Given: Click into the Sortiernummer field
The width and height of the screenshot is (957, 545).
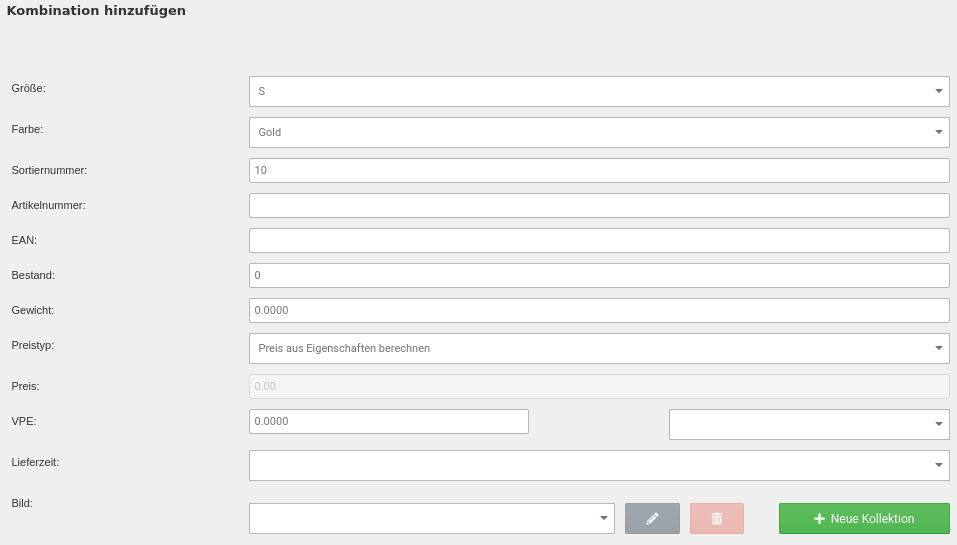Looking at the screenshot, I should point(598,170).
